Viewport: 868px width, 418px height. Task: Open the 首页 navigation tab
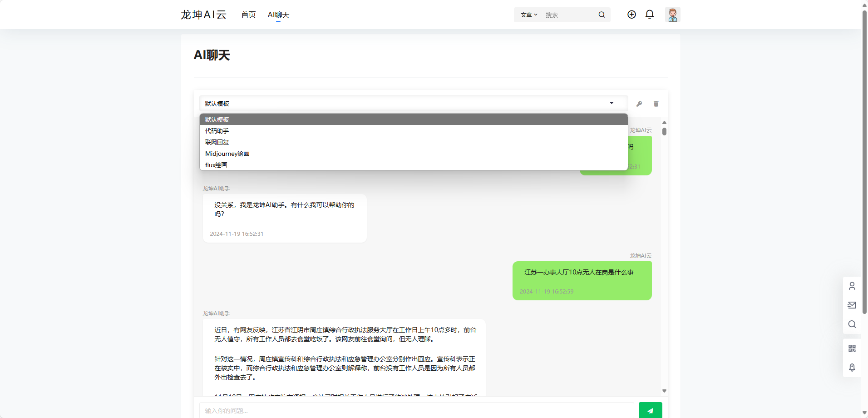(248, 15)
